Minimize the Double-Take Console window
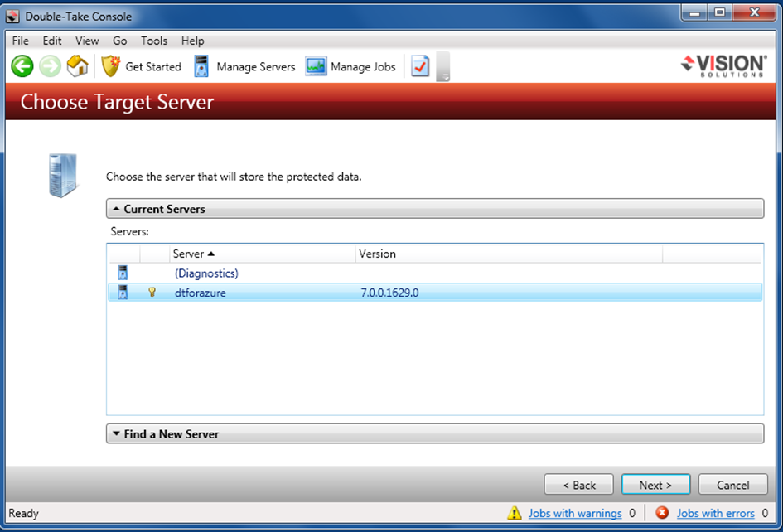This screenshot has width=783, height=532. click(694, 12)
